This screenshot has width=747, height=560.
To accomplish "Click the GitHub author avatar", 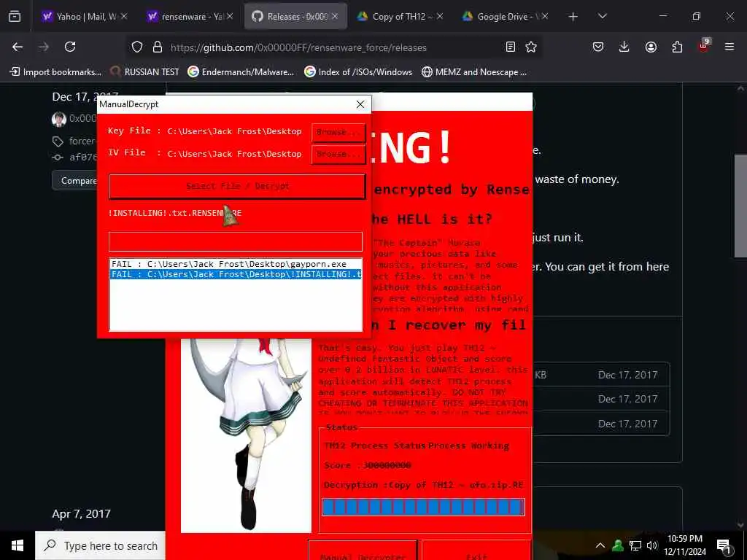I will (x=59, y=119).
